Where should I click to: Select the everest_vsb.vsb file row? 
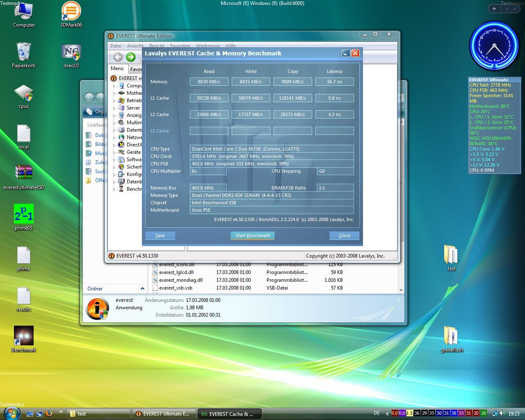pyautogui.click(x=248, y=288)
